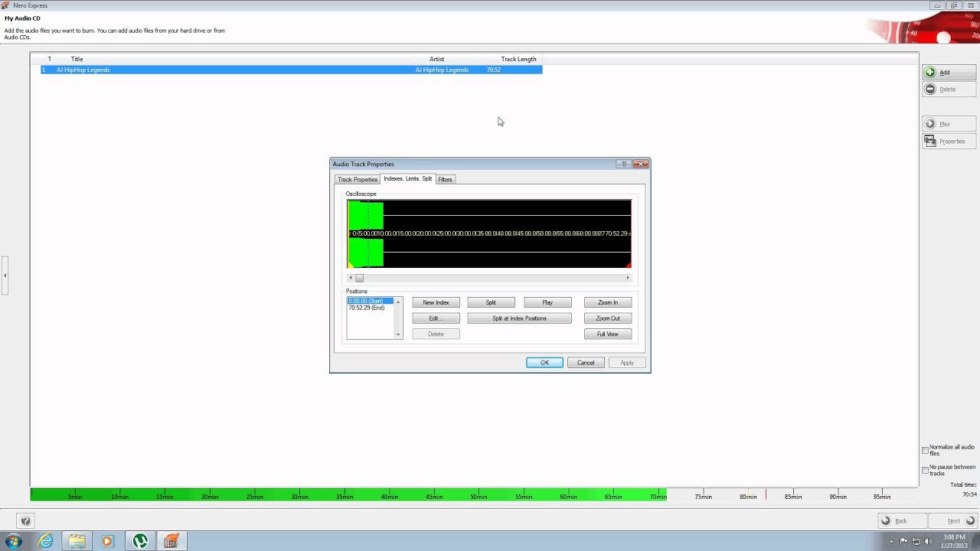Click Split at Index Positions button

pyautogui.click(x=519, y=318)
